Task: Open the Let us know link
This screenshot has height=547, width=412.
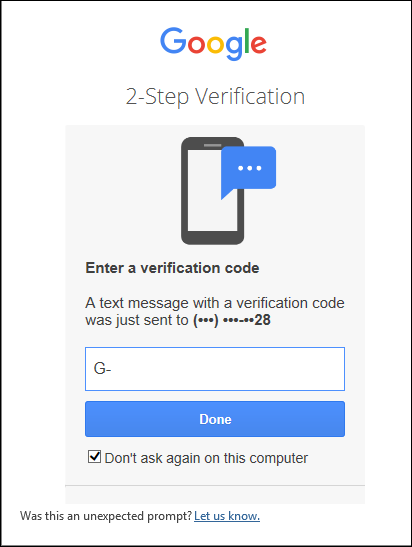Action: point(227,516)
